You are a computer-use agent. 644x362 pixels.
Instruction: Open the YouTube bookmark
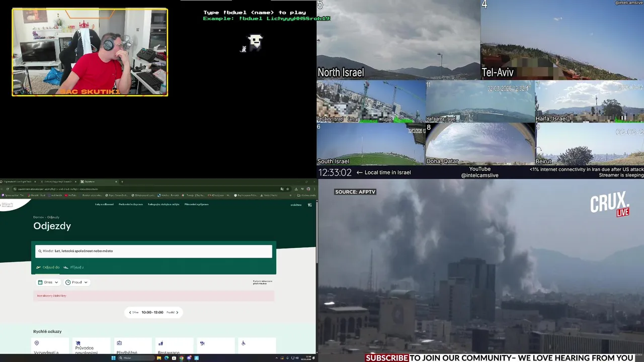70,195
